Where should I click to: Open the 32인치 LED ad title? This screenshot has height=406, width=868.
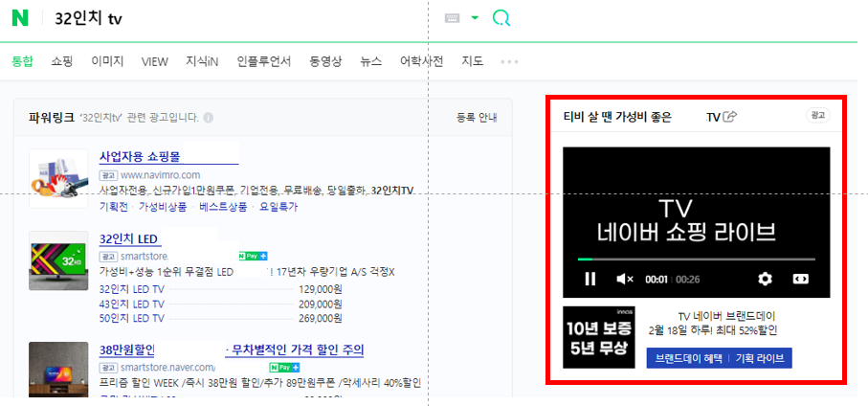130,239
